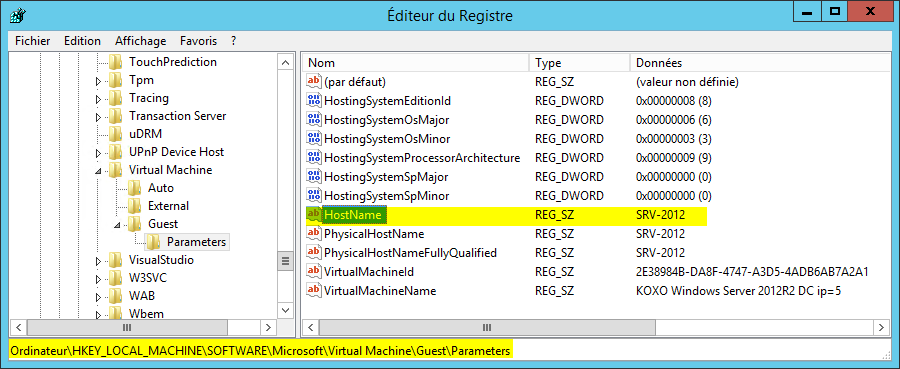900x369 pixels.
Task: Click the TouchPrediction folder icon
Action: [116, 62]
